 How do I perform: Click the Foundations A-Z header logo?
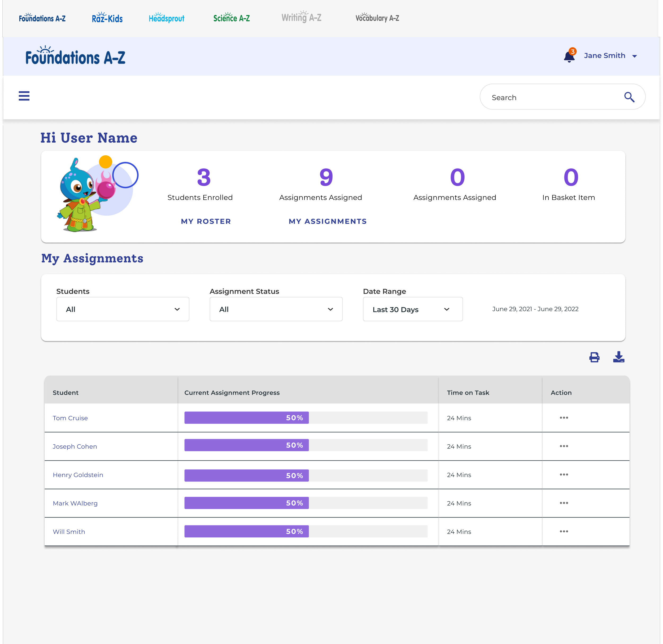[x=75, y=56]
